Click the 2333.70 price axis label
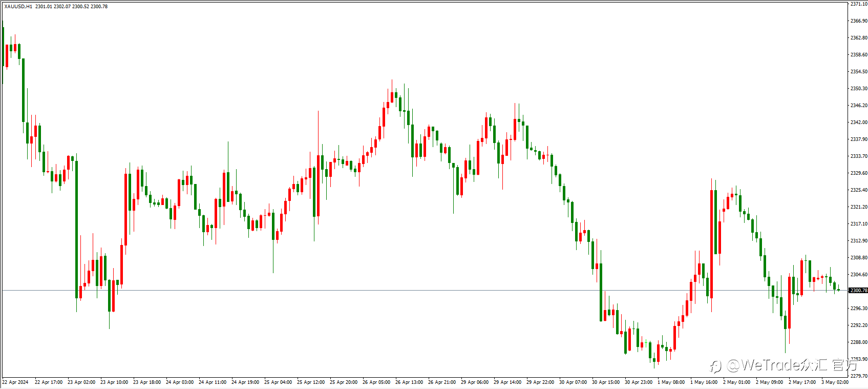 point(859,156)
